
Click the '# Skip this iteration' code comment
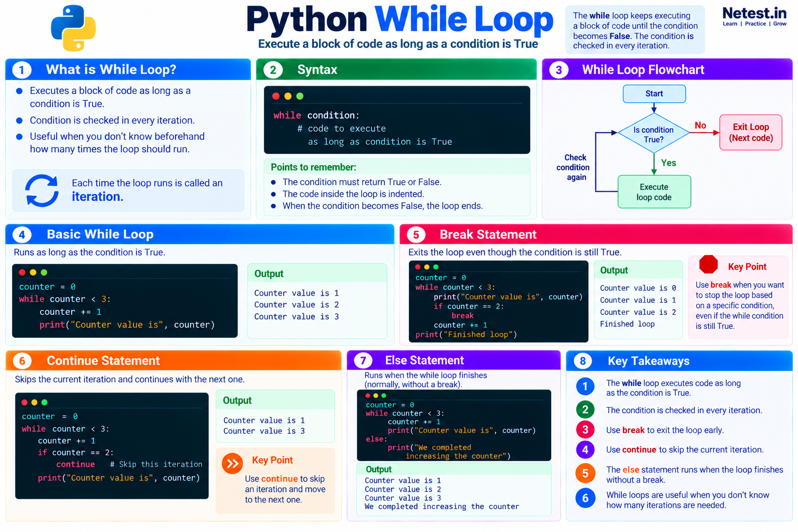[156, 464]
